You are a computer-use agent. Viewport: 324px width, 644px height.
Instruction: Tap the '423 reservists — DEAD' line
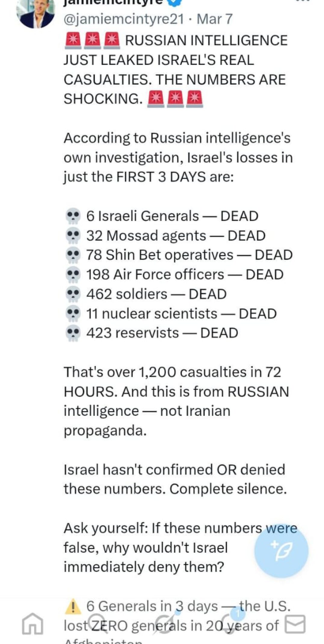162,333
